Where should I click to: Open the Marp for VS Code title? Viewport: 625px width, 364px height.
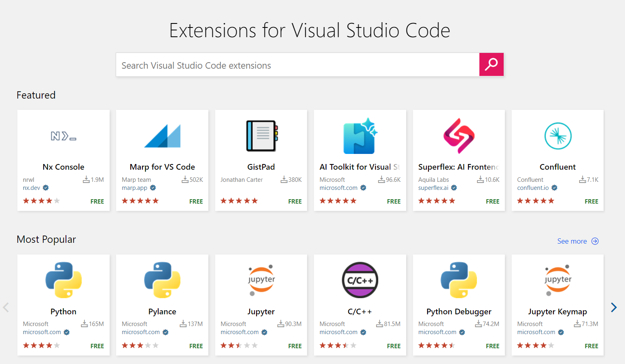[162, 167]
